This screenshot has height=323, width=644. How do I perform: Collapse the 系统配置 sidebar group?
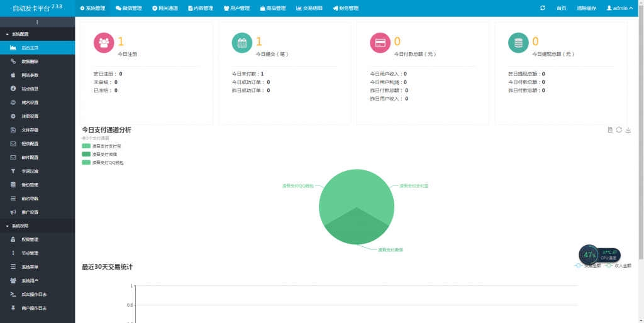click(x=19, y=34)
